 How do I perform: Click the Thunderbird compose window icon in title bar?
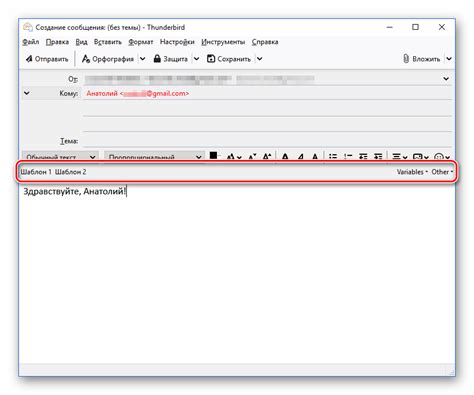coord(28,27)
